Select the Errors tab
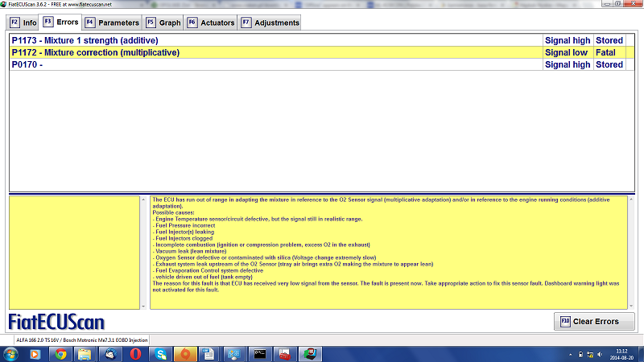The height and width of the screenshot is (362, 644). coord(60,23)
